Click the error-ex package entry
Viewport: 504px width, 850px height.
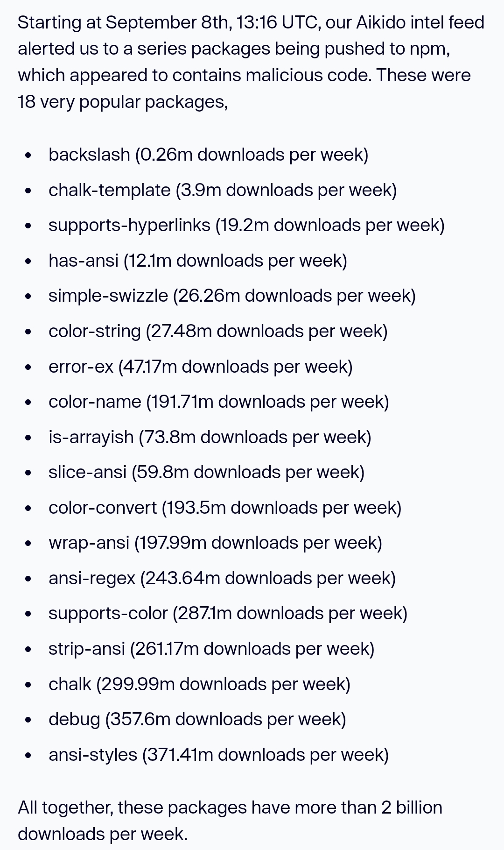point(201,367)
